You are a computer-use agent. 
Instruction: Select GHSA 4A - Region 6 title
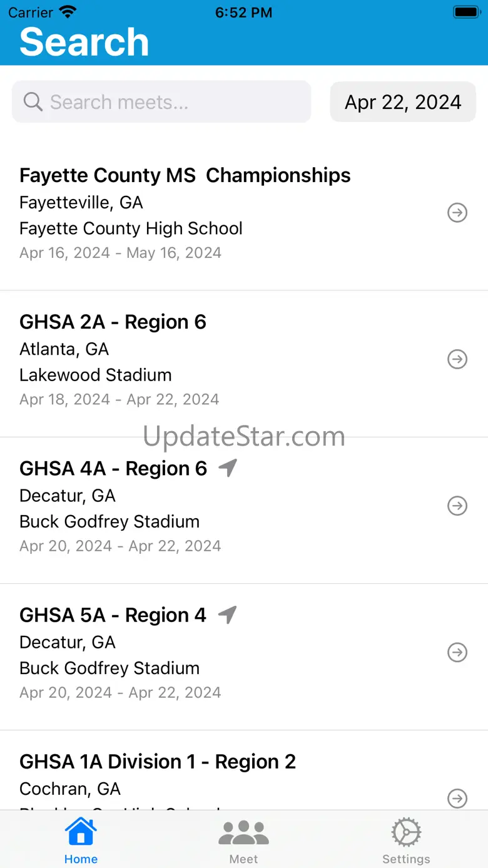click(x=113, y=468)
